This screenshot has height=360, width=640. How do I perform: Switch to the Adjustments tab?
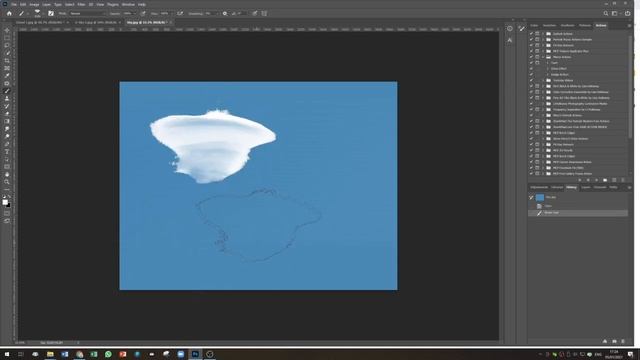[539, 187]
